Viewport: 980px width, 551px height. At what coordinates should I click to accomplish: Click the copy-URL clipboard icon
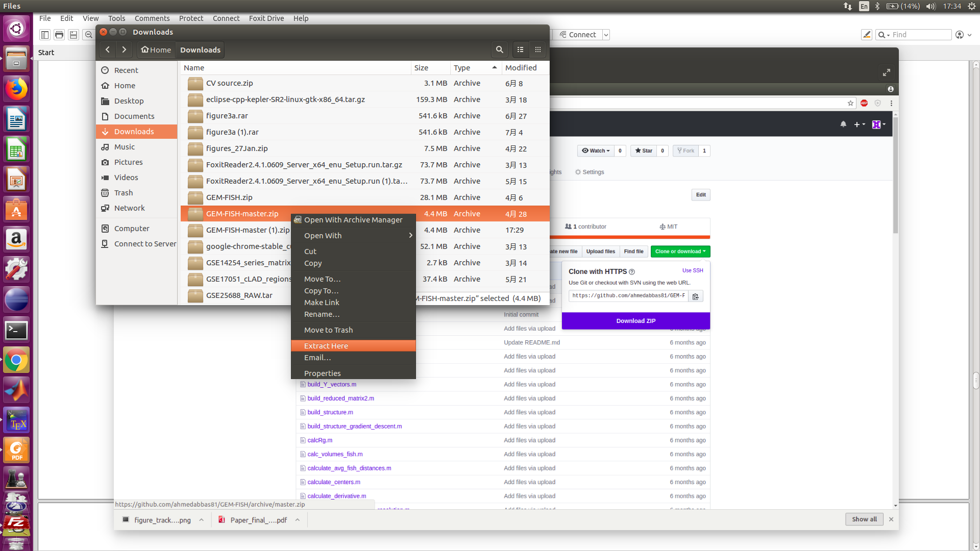[x=695, y=296]
